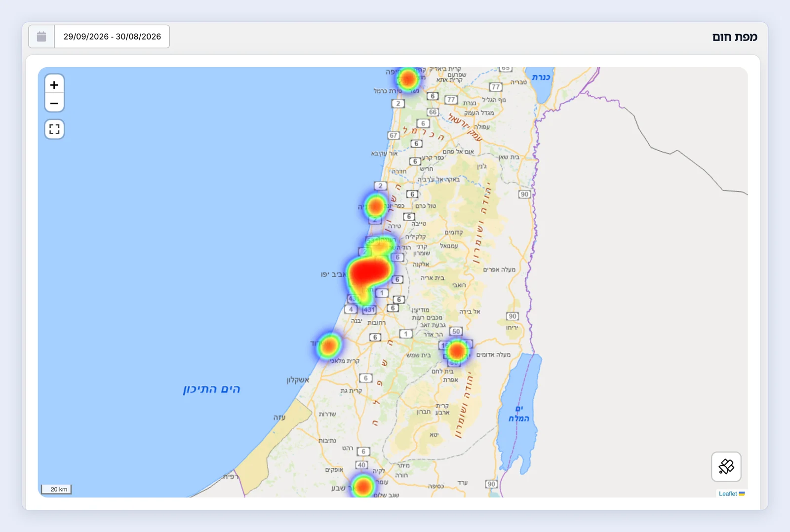Click the 'בית שאן' label
790x532 pixels.
point(509,157)
